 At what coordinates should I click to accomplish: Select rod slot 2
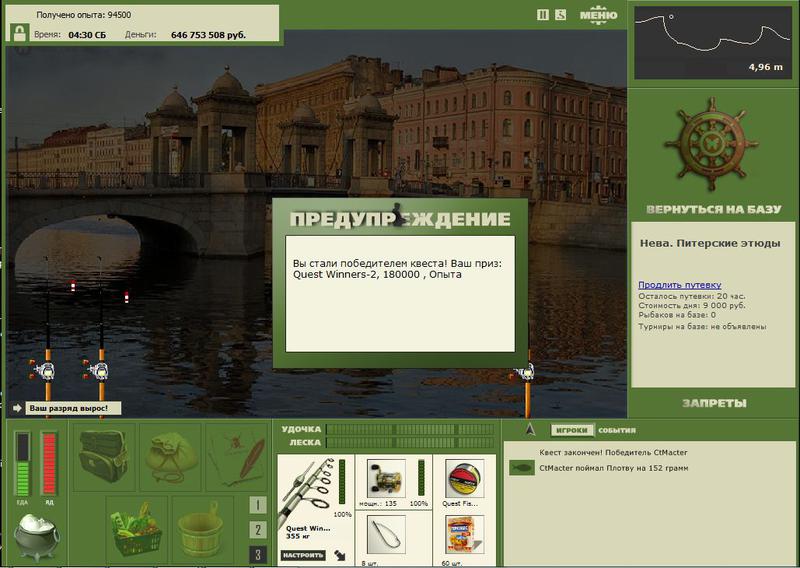pyautogui.click(x=258, y=530)
